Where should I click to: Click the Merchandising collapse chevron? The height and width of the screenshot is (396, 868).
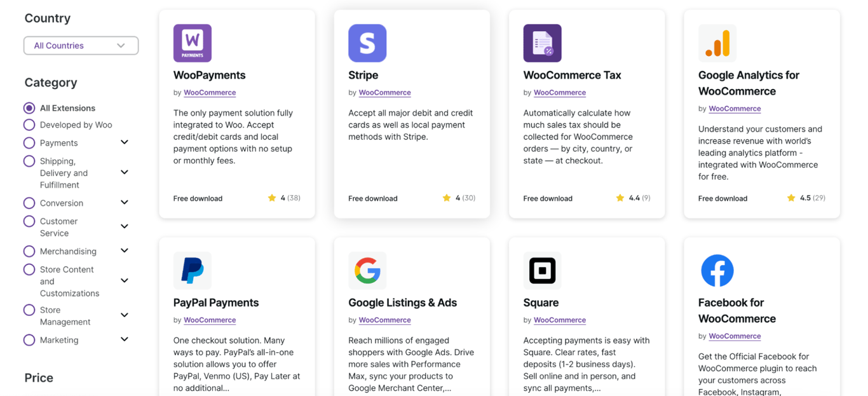pos(125,250)
